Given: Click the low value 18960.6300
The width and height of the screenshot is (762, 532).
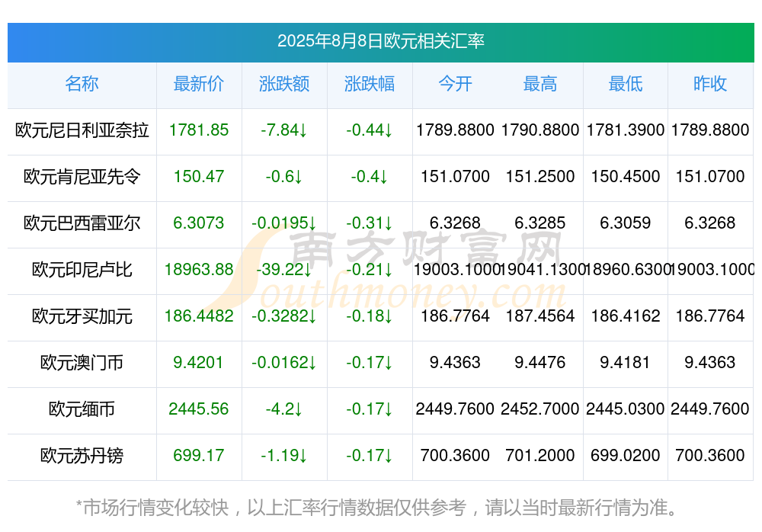Looking at the screenshot, I should point(626,269).
